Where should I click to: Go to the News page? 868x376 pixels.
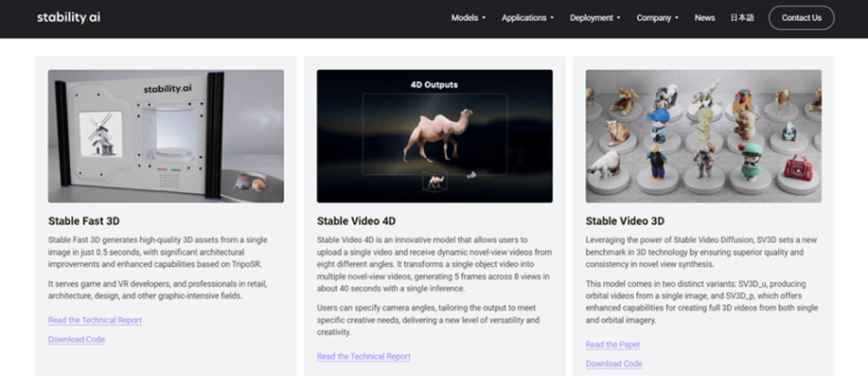coord(704,17)
